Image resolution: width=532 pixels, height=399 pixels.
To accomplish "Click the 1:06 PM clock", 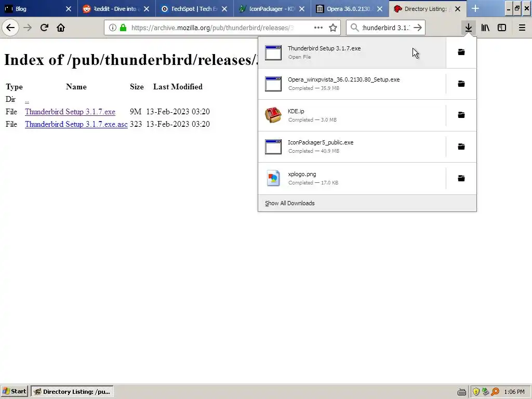I will coord(514,392).
